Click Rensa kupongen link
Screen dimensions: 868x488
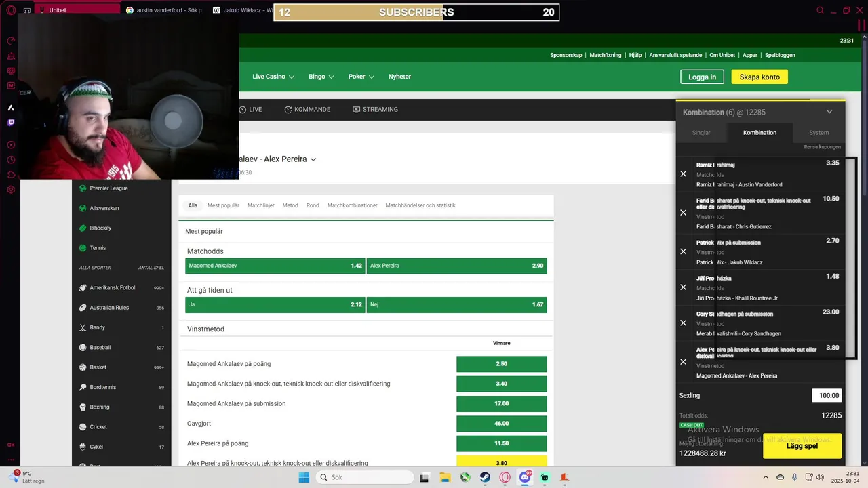[x=822, y=147]
